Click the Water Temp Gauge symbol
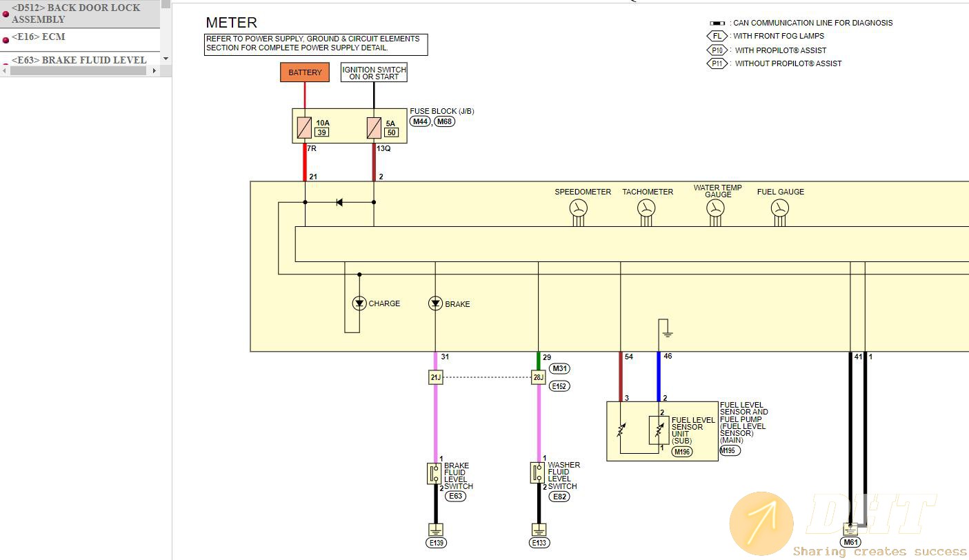This screenshot has height=560, width=969. click(x=715, y=210)
